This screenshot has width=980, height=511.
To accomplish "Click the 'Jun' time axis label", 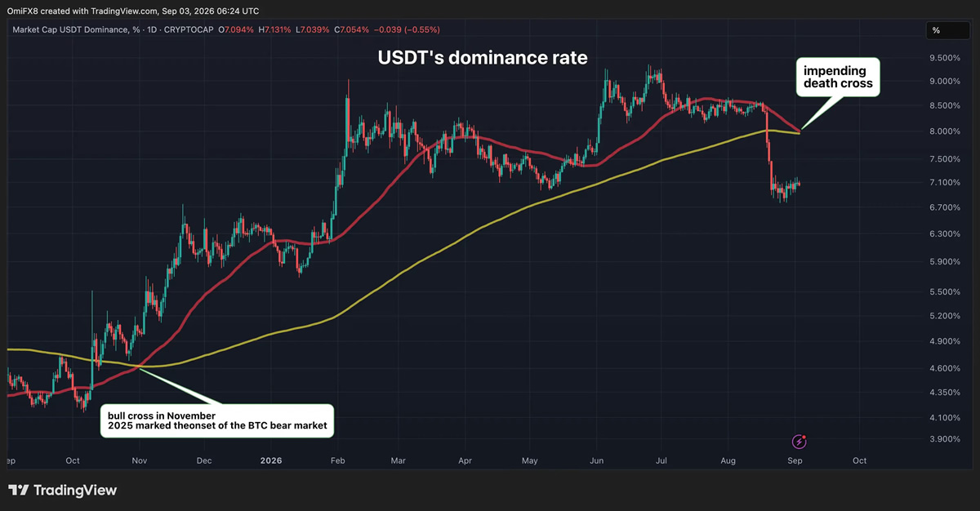I will coord(596,461).
